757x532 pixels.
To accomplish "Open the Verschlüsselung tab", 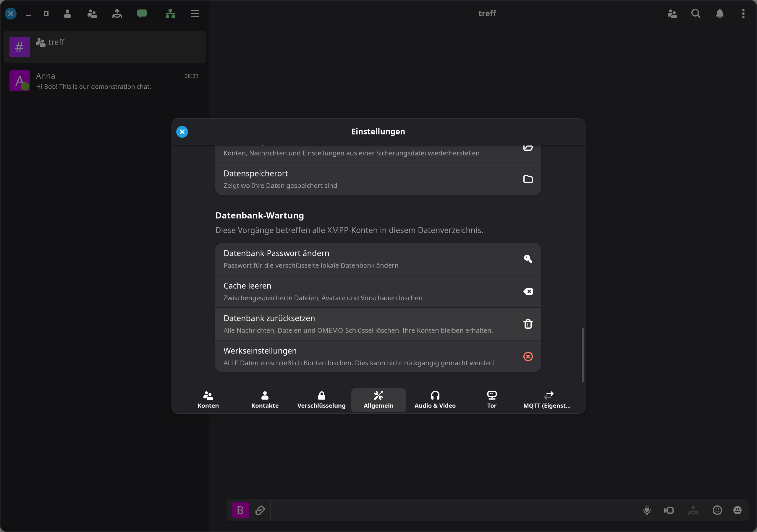I will pyautogui.click(x=321, y=400).
